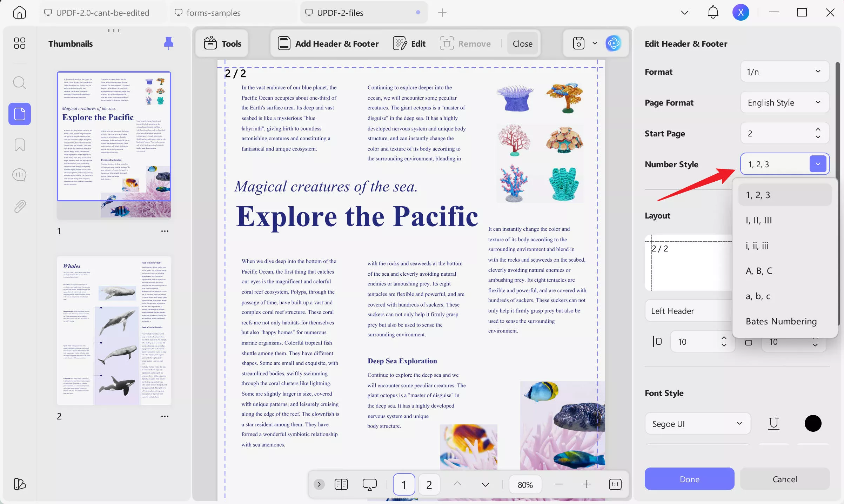Unpin the Thumbnails panel

[169, 43]
